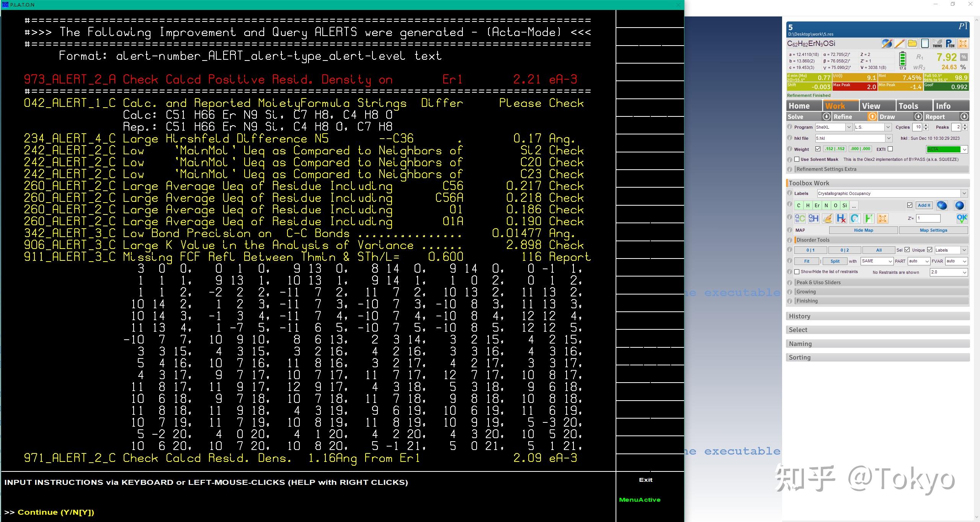Click Exit in the PLATON menu
This screenshot has width=980, height=522.
[x=645, y=480]
